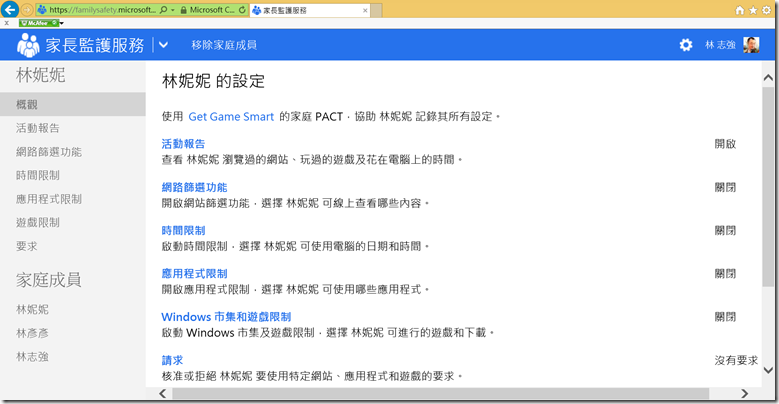The width and height of the screenshot is (779, 404).
Task: Open the Get Game Smart link
Action: point(231,116)
